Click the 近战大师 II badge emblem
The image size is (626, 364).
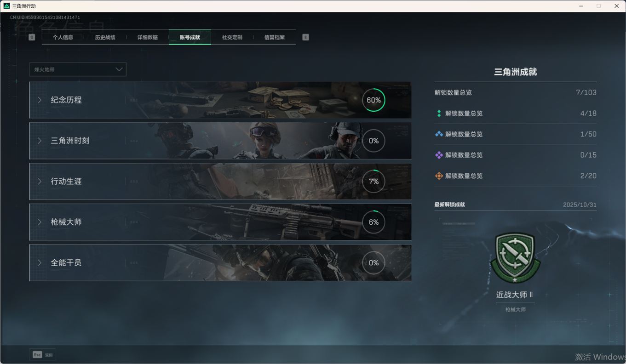click(x=515, y=258)
